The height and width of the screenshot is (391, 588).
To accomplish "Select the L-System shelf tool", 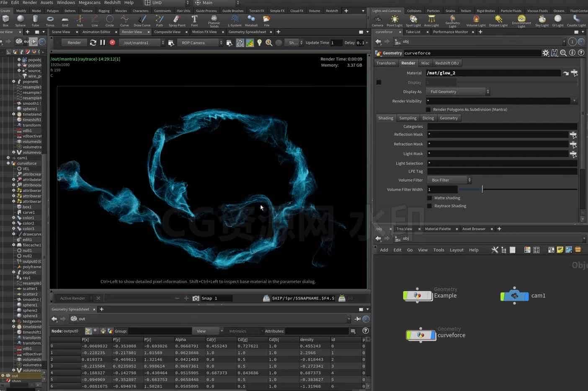I will [235, 21].
